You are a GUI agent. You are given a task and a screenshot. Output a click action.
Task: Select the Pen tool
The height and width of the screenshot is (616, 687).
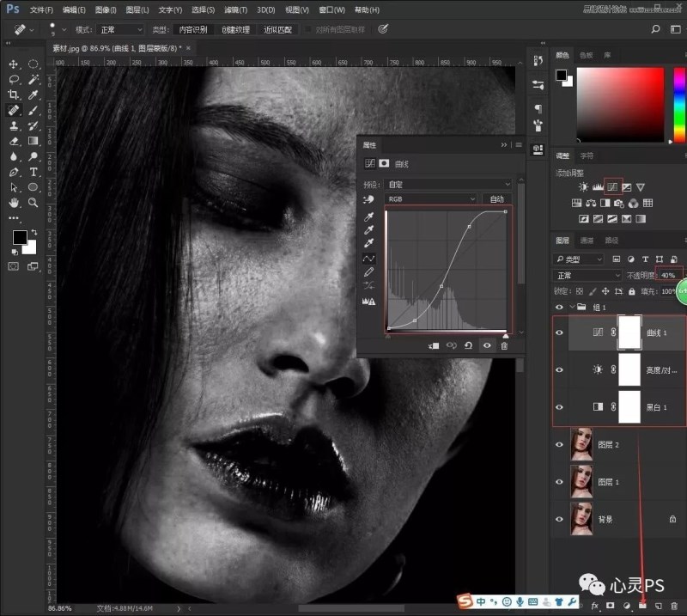coord(13,172)
